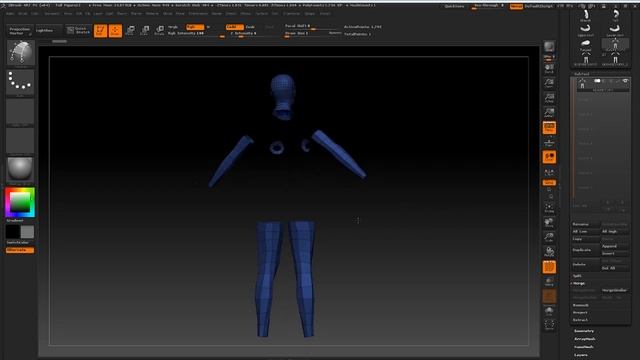The width and height of the screenshot is (640, 360).
Task: Click the Rename subtool button
Action: pyautogui.click(x=586, y=224)
